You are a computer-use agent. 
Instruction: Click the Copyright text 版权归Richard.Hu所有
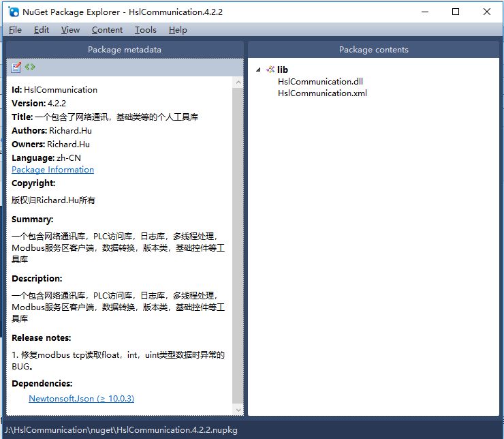click(x=53, y=200)
